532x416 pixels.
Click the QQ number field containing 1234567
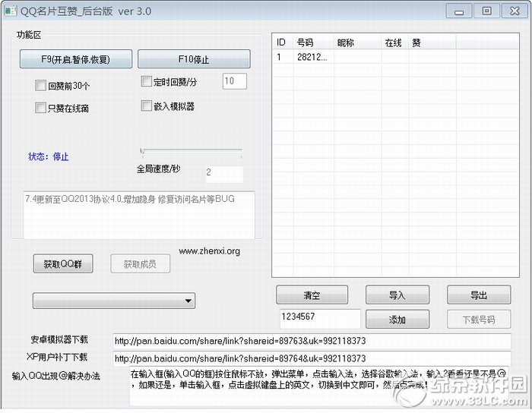pyautogui.click(x=320, y=319)
